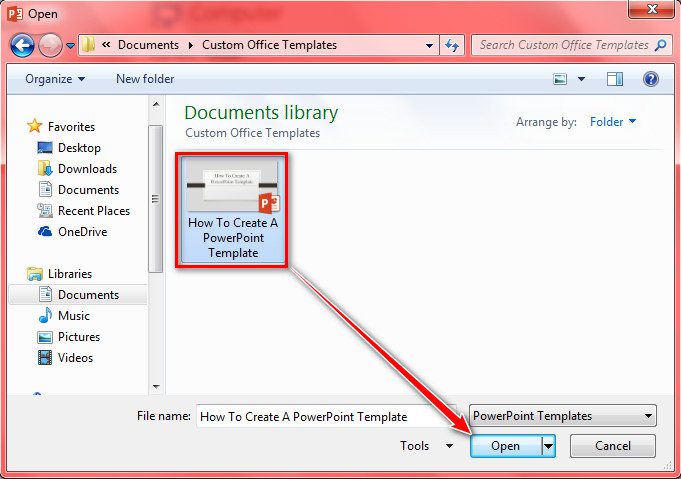Click the Videos film strip icon
Viewport: 681px width, 479px height.
click(x=45, y=357)
